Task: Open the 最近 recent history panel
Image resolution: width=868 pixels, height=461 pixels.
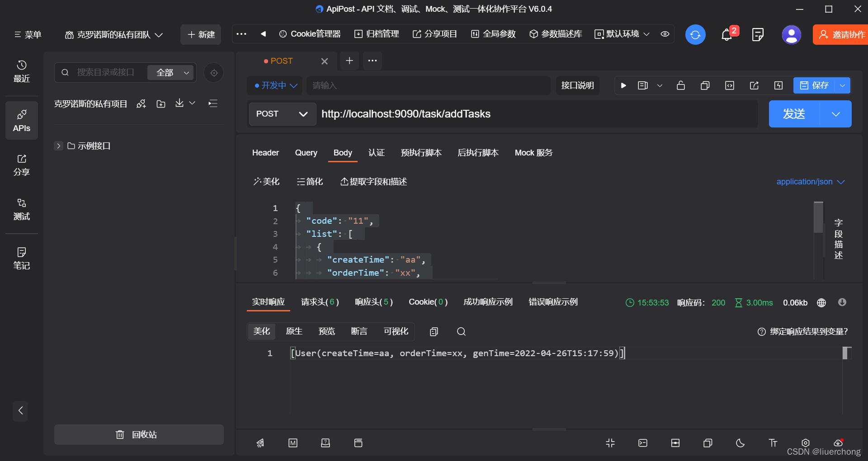Action: click(x=22, y=71)
